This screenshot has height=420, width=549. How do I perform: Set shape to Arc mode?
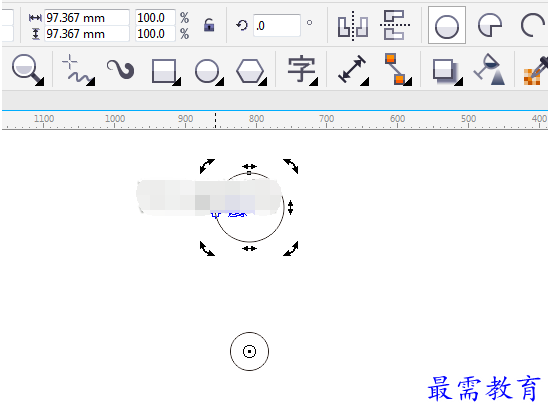coord(532,25)
